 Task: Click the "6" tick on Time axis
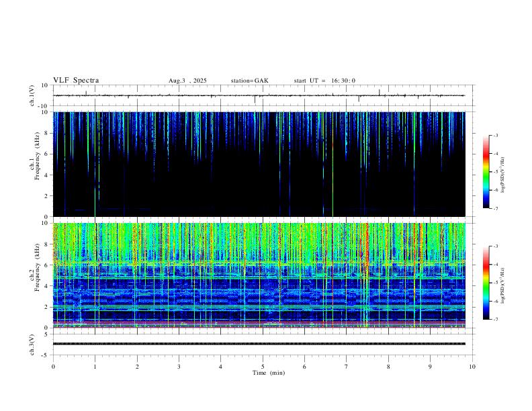305,367
